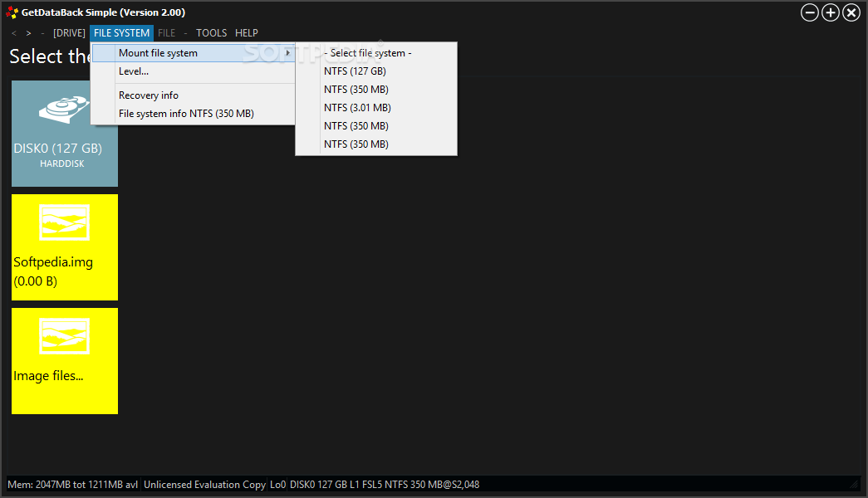The width and height of the screenshot is (868, 498).
Task: Mount NTFS (3.01 MB) file system
Action: pyautogui.click(x=376, y=108)
